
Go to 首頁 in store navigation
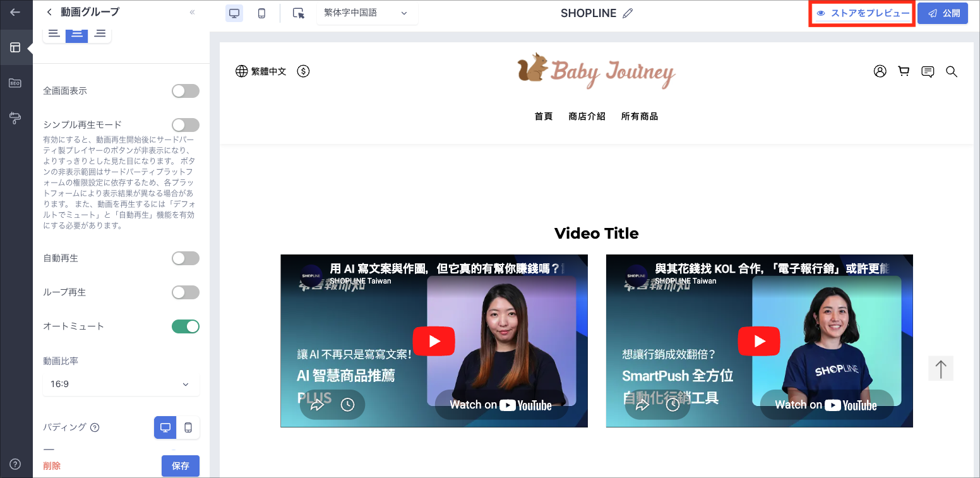click(x=544, y=116)
